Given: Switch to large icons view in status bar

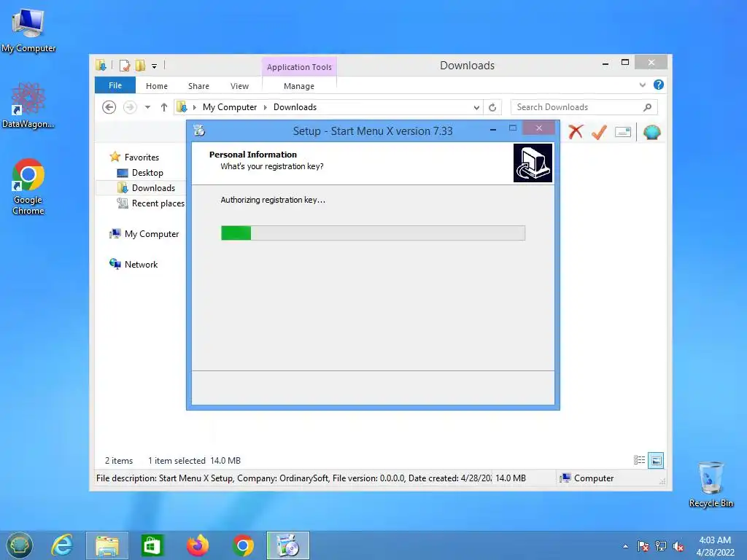Looking at the screenshot, I should (x=656, y=460).
